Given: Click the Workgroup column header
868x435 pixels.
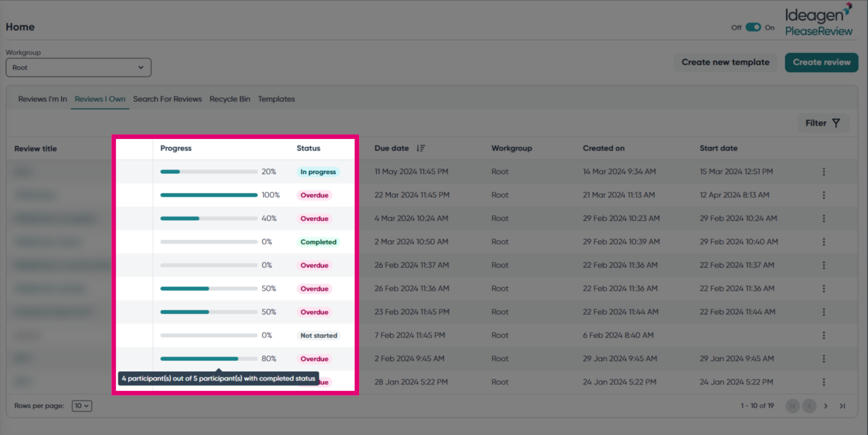Looking at the screenshot, I should (512, 148).
